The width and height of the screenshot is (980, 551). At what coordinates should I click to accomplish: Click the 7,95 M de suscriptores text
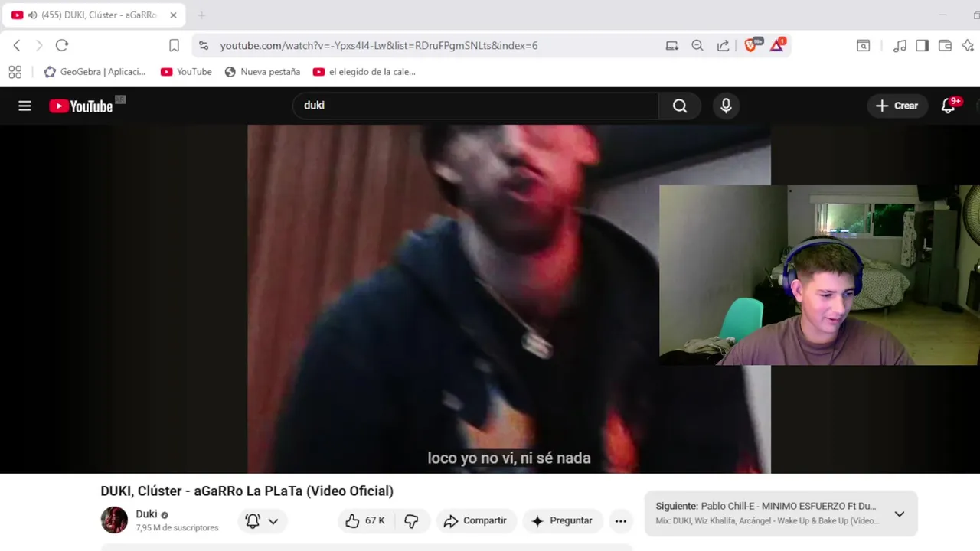coord(177,528)
